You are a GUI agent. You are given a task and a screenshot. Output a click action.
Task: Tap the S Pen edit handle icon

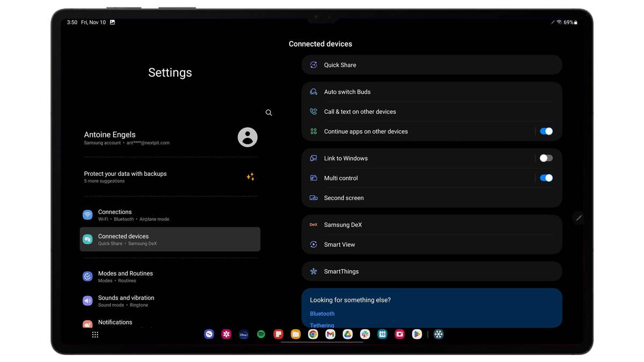[x=579, y=218]
